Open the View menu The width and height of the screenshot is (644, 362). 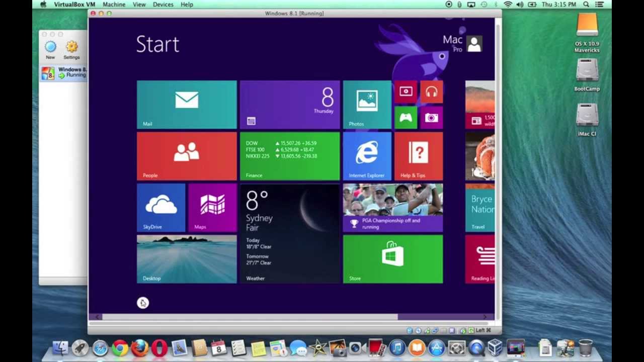139,5
